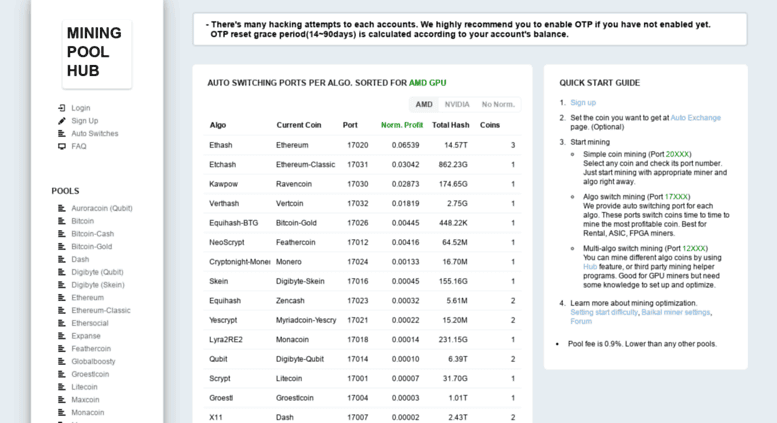Open the Bitcoin pool link in the sidebar

click(x=82, y=221)
